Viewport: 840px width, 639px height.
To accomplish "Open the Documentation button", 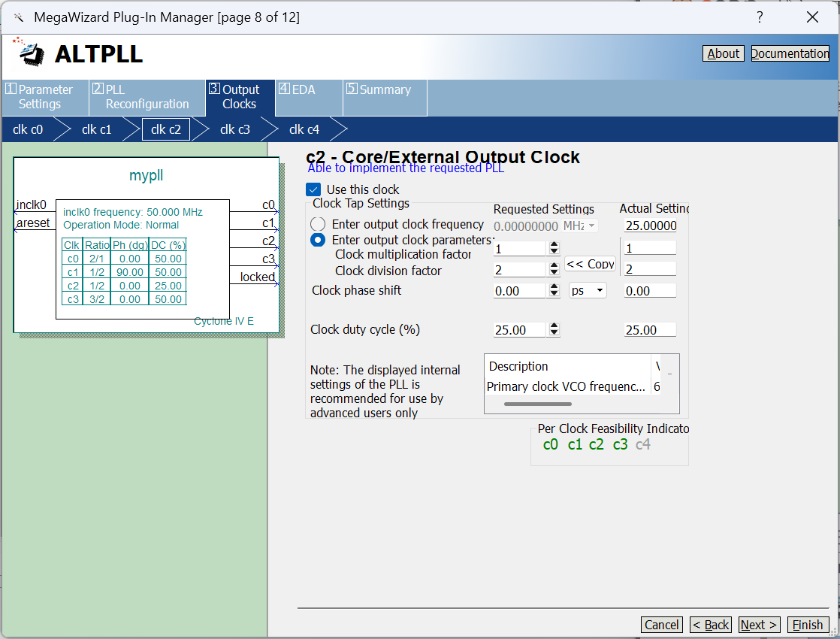I will click(790, 53).
